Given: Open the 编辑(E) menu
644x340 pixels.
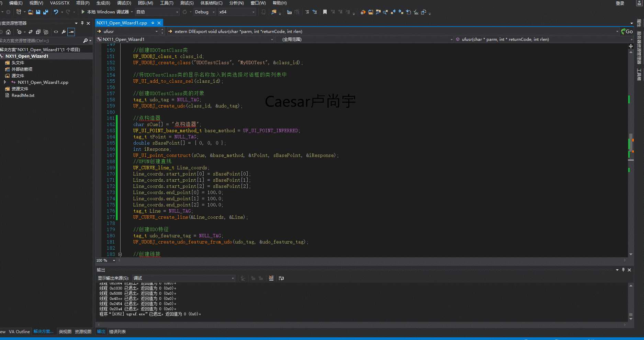Looking at the screenshot, I should pyautogui.click(x=16, y=3).
